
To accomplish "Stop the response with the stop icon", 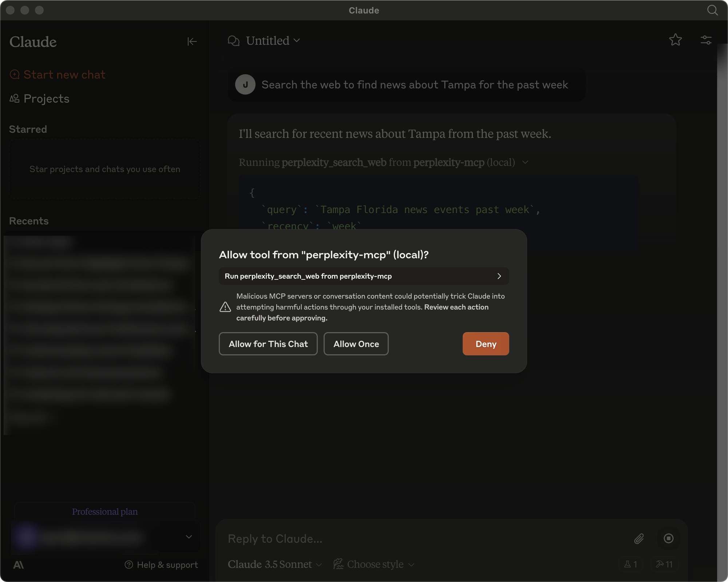I will (669, 538).
